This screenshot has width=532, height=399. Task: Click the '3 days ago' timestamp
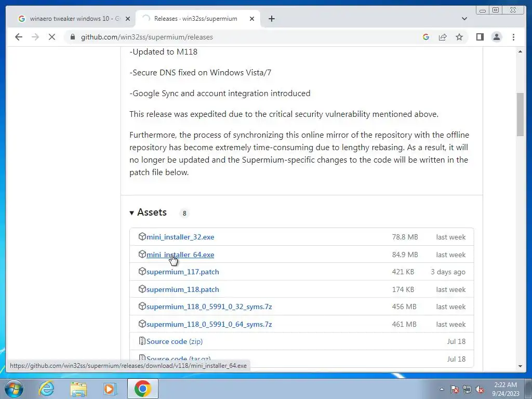click(x=448, y=272)
